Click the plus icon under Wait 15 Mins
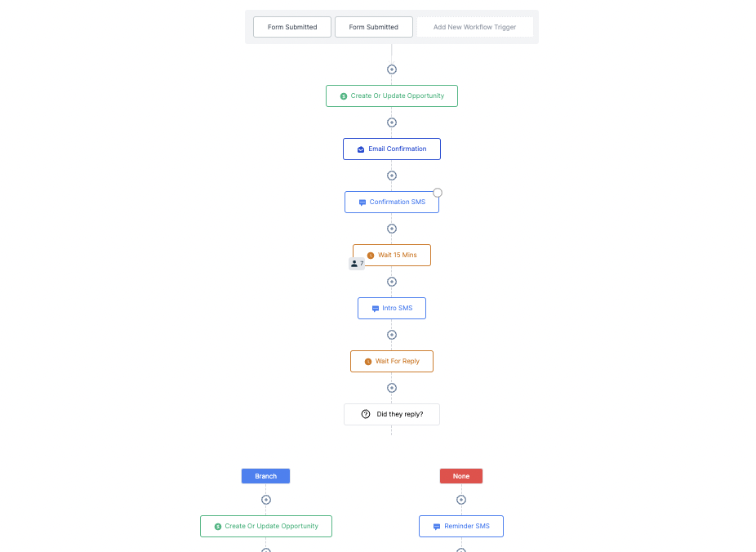This screenshot has height=552, width=756. tap(392, 282)
